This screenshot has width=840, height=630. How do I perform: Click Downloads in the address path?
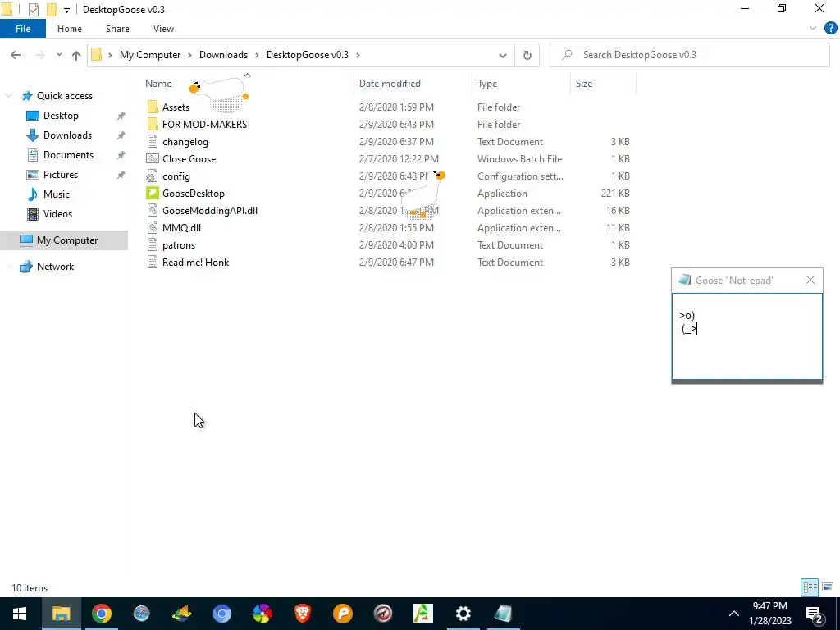223,55
